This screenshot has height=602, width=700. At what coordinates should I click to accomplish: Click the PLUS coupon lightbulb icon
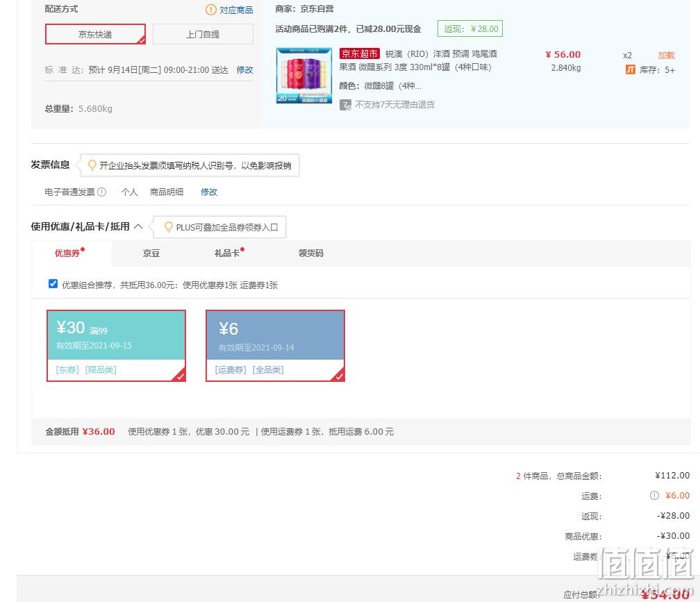pos(168,226)
